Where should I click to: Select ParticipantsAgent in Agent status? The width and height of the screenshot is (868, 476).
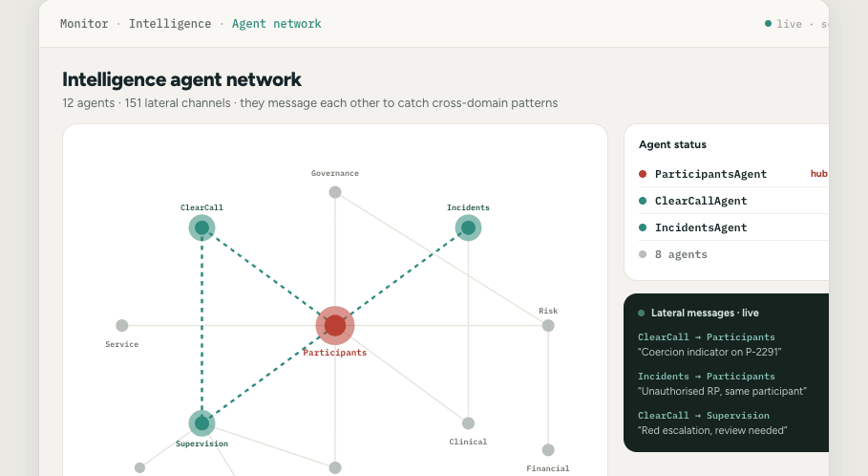click(x=733, y=174)
